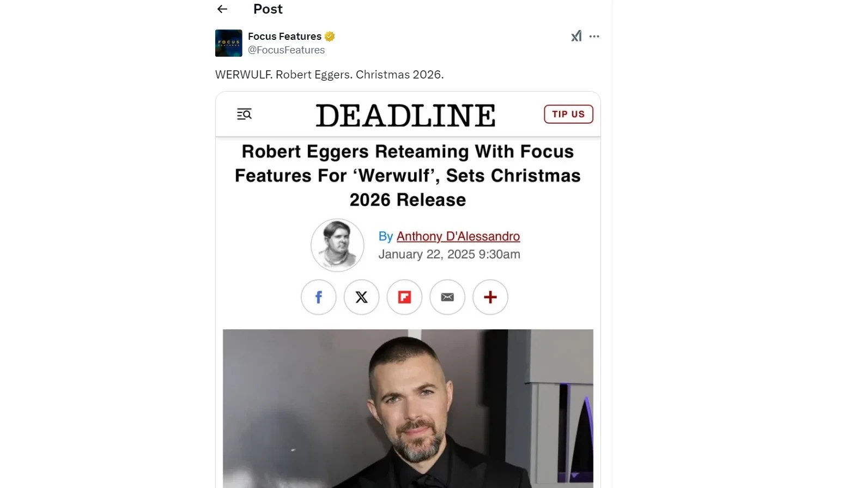Open the Robert Eggers photo
Screen dimensions: 868x488
(408, 408)
